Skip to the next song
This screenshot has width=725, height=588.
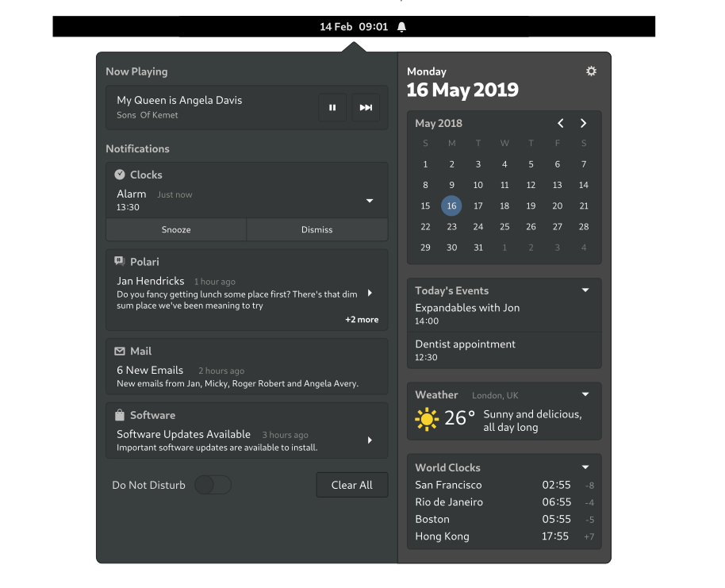[366, 107]
